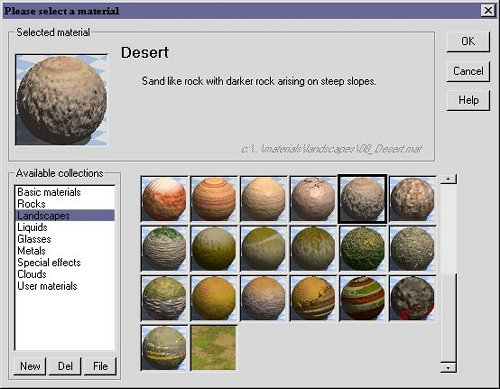
Task: Confirm selection with the OK button
Action: coord(468,41)
